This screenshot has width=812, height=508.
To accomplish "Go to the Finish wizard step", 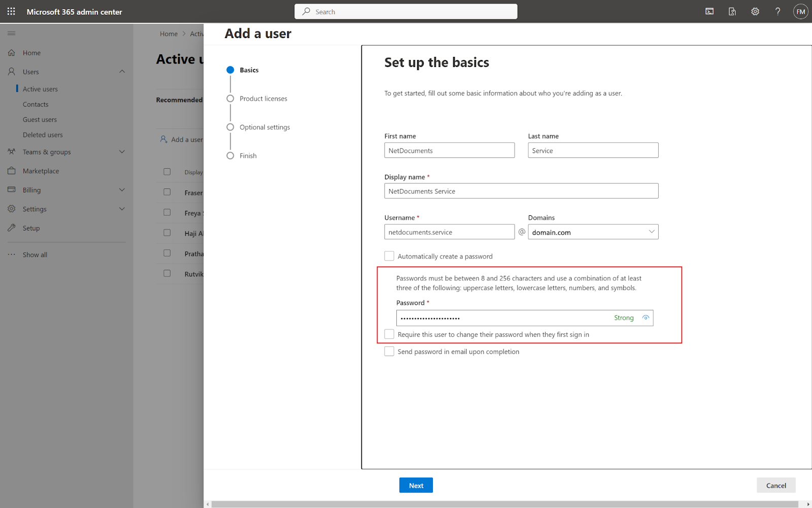I will tap(242, 155).
